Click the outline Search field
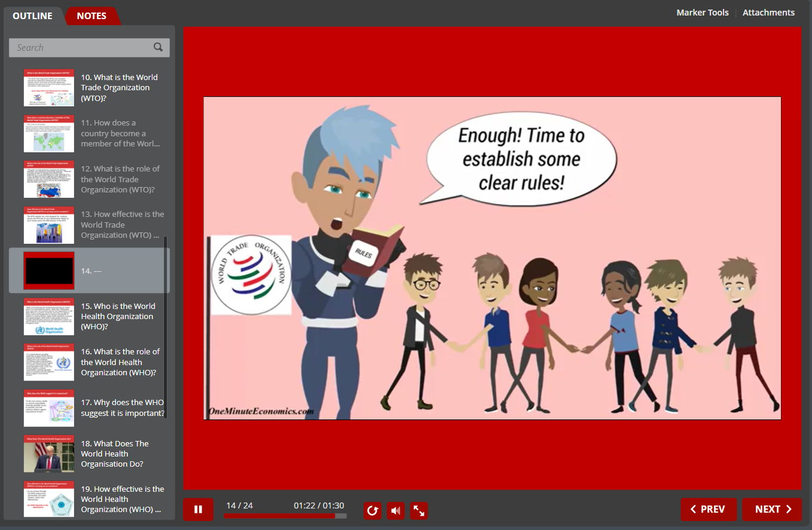This screenshot has height=530, width=812. coord(89,48)
